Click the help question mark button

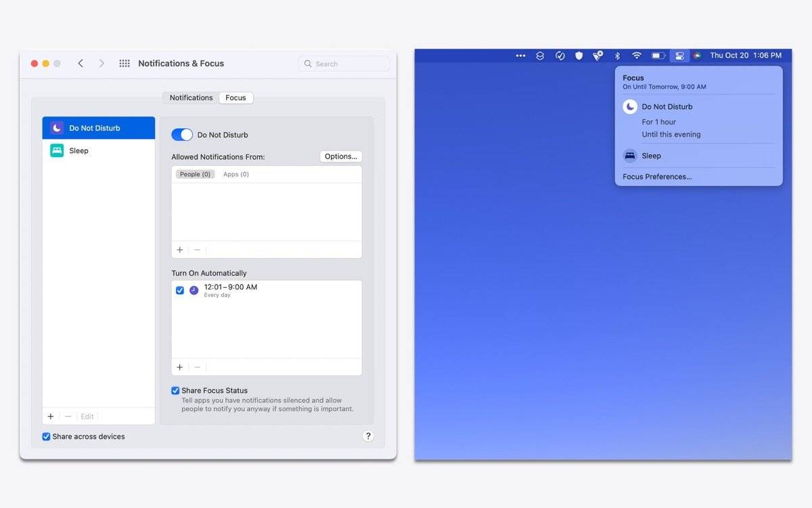[x=368, y=436]
